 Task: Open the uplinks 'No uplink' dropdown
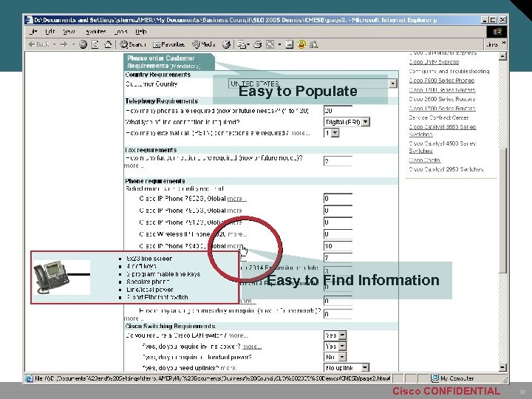point(365,368)
